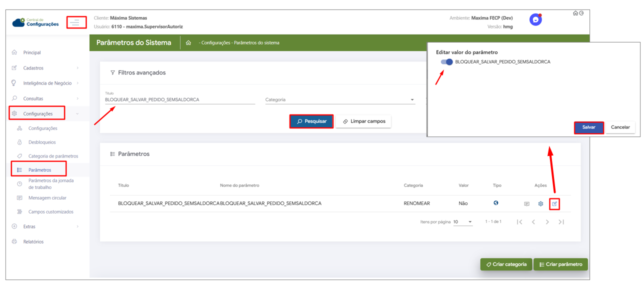
Task: Go to Mensagem circular menu item
Action: coord(47,198)
